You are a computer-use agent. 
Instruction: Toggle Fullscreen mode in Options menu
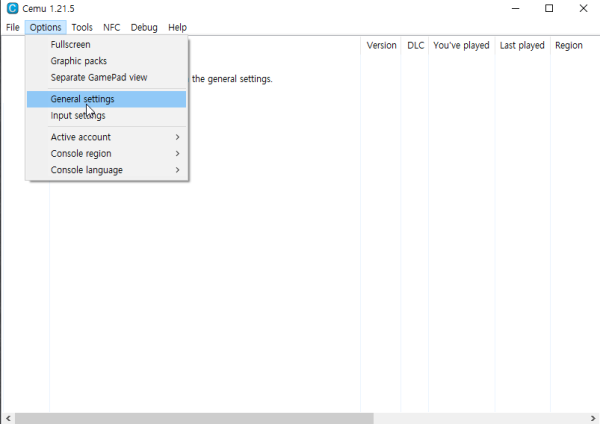pos(71,45)
